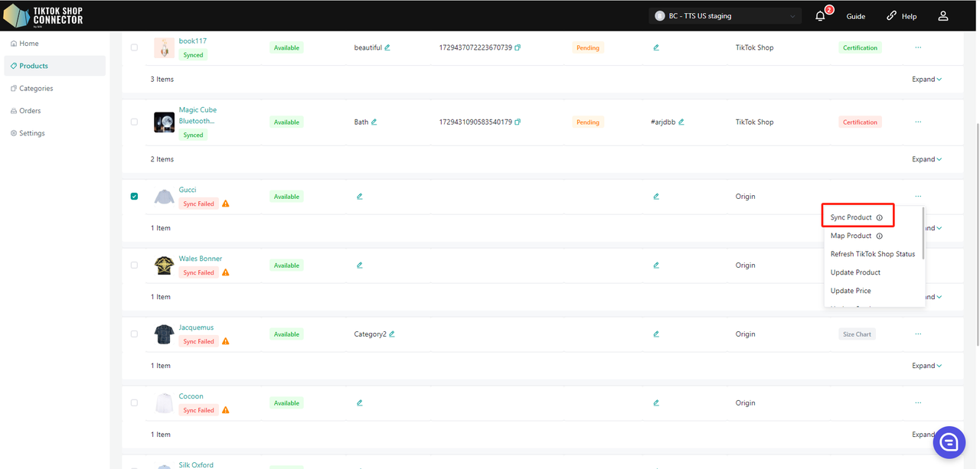Image resolution: width=980 pixels, height=469 pixels.
Task: Expand the book117 3 Items list
Action: point(926,80)
